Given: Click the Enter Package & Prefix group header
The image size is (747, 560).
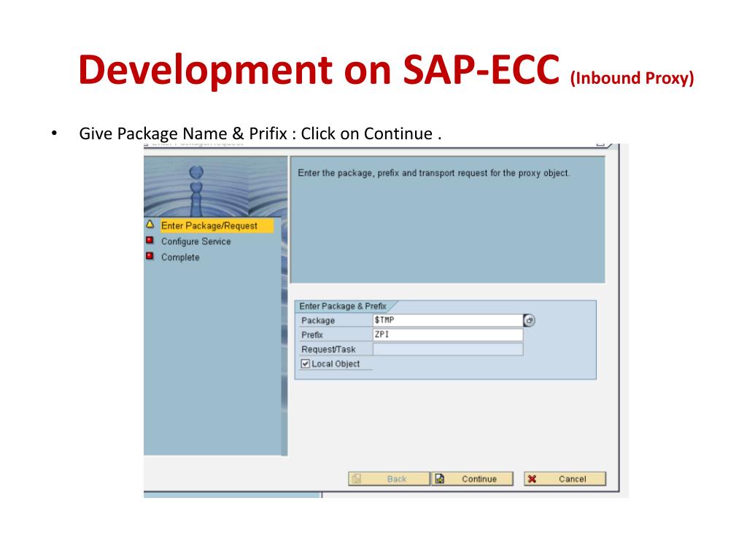Looking at the screenshot, I should click(343, 306).
